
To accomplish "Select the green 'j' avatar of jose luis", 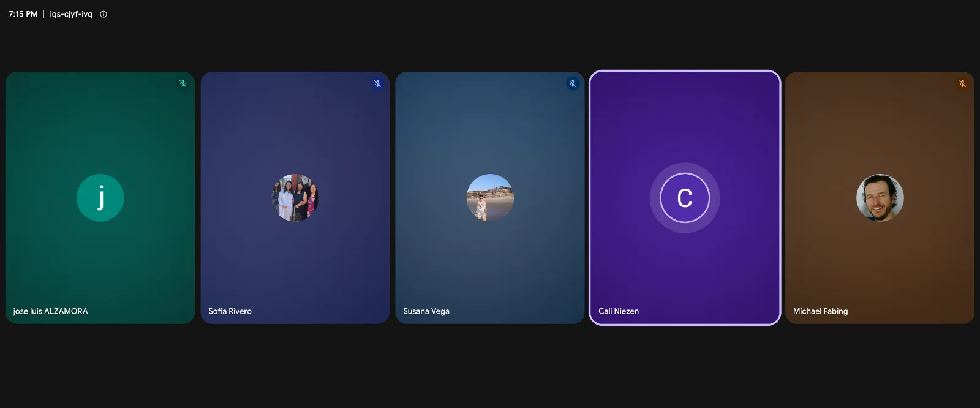I will tap(100, 198).
